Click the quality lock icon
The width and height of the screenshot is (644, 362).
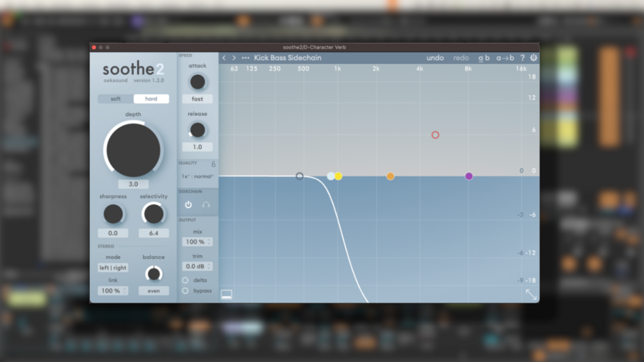213,164
